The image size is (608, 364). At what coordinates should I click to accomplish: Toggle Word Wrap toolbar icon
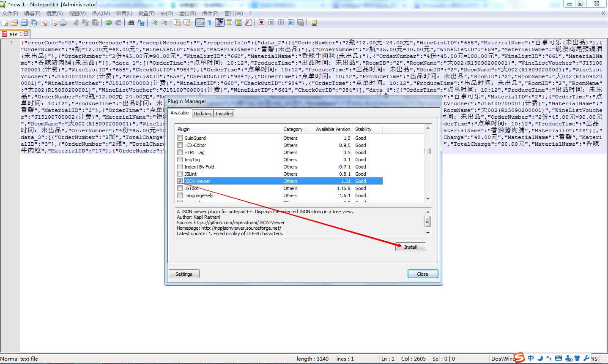[x=200, y=22]
